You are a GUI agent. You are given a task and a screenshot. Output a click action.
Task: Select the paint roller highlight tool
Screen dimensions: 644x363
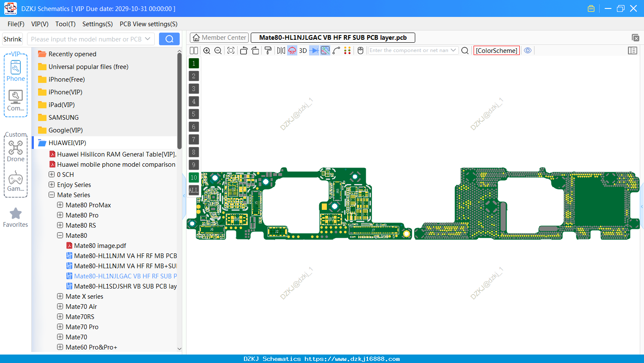click(x=268, y=50)
